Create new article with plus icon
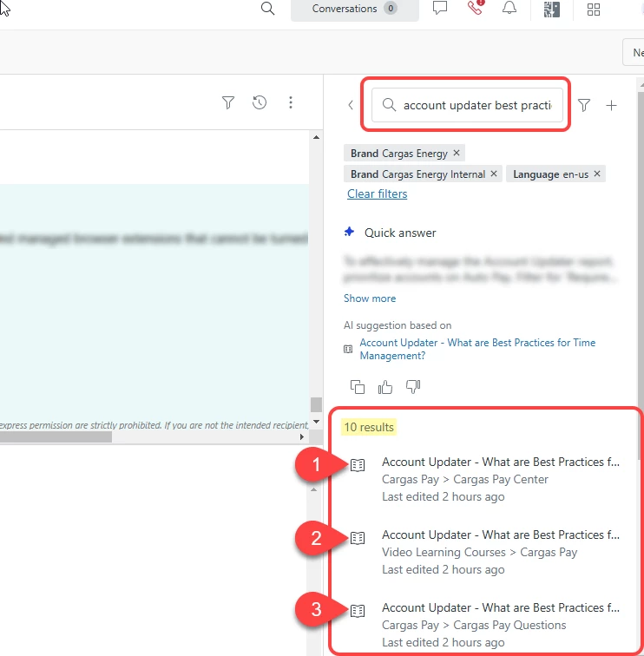The height and width of the screenshot is (656, 644). tap(611, 106)
